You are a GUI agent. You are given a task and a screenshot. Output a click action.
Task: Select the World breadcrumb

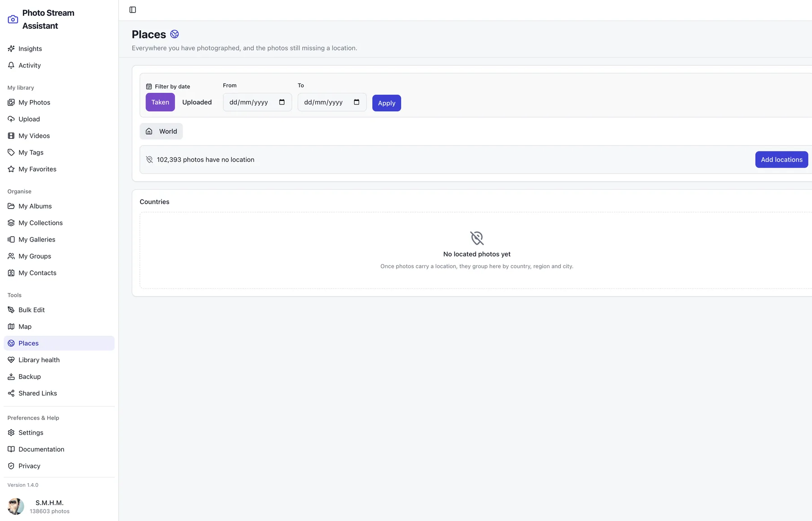[x=161, y=131]
